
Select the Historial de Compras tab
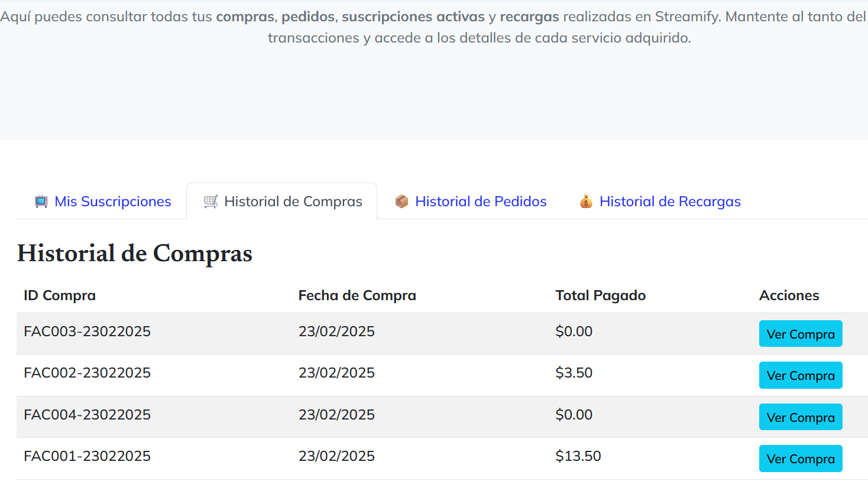[293, 201]
